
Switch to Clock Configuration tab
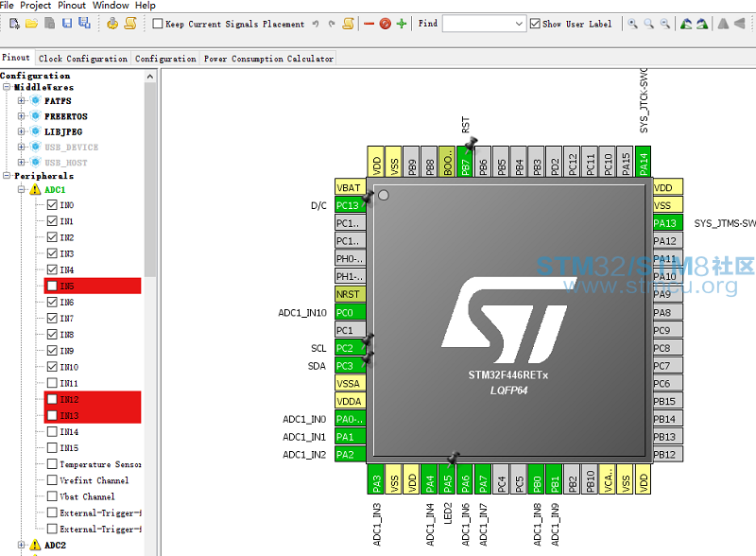point(83,59)
